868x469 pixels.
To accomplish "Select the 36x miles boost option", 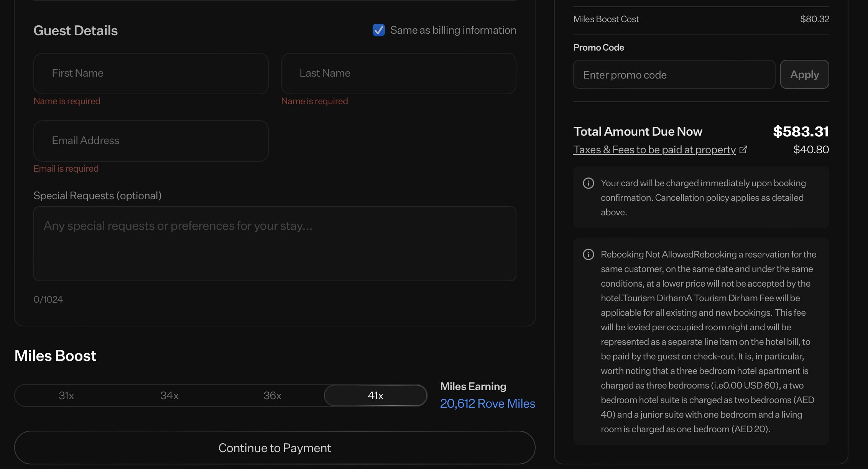I will coord(272,395).
